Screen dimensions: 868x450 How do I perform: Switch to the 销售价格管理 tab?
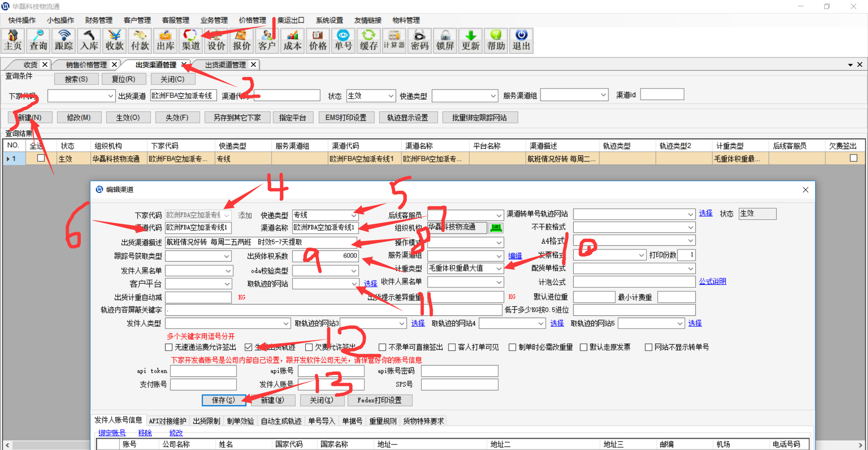[x=86, y=65]
